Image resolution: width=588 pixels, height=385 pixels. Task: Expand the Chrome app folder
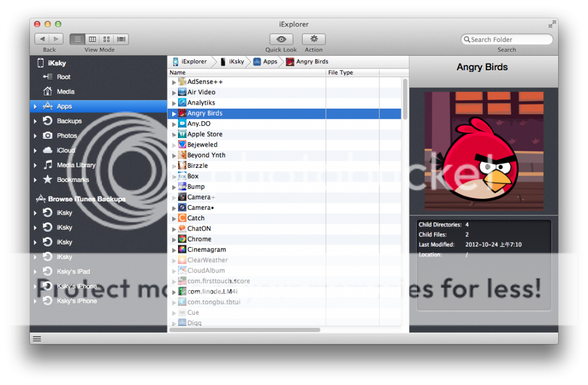coord(174,240)
